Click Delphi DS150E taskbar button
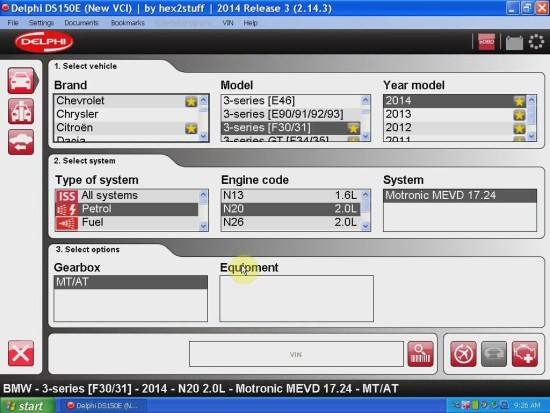The height and width of the screenshot is (413, 550). [x=103, y=406]
